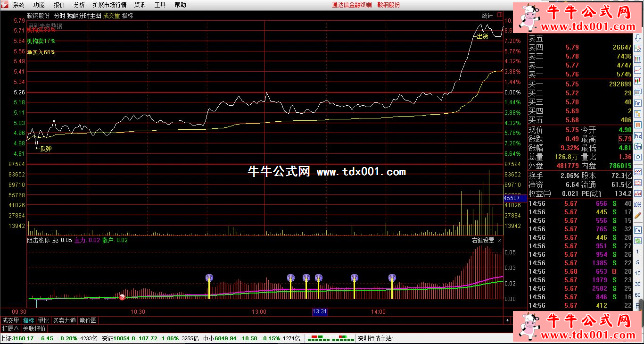The image size is (644, 344).
Task: Select the 15 minute period button
Action: pyautogui.click(x=638, y=274)
